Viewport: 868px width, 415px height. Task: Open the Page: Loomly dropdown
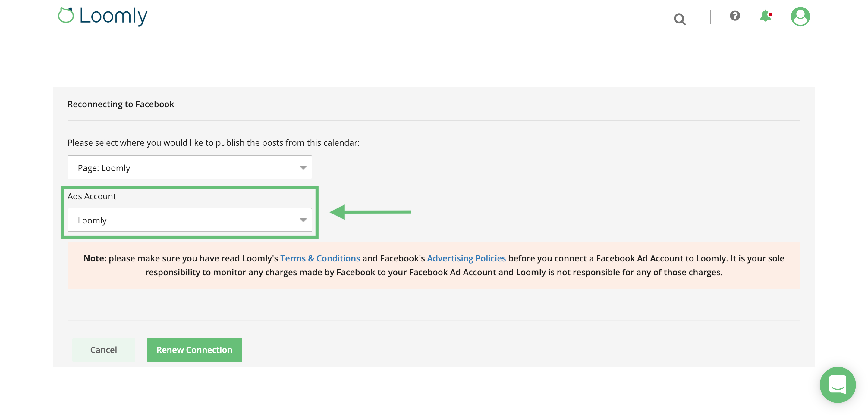[x=190, y=167]
